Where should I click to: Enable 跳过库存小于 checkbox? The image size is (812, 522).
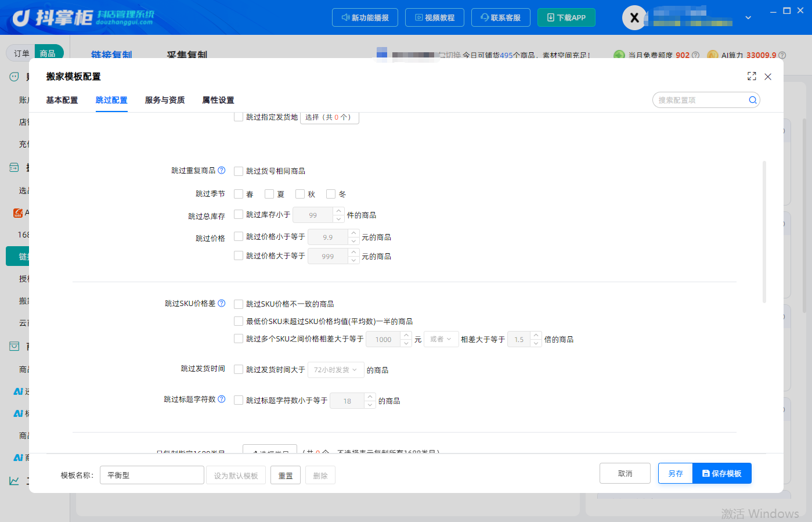point(239,214)
